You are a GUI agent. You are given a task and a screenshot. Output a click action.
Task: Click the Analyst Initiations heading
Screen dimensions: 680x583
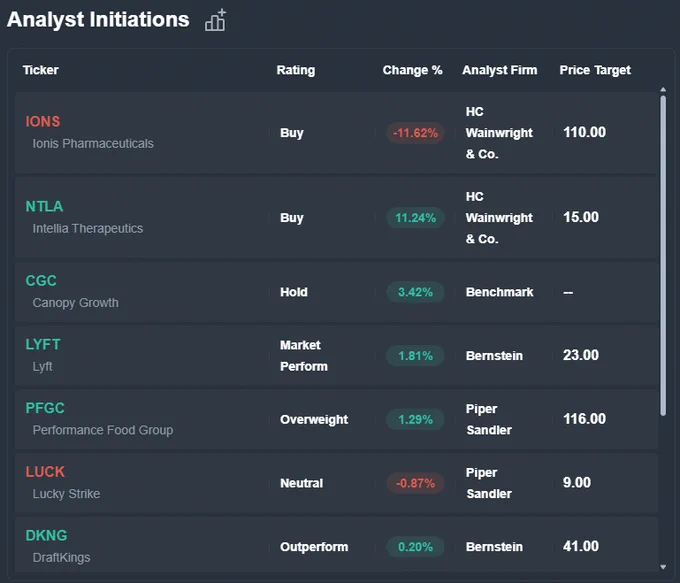coord(98,20)
